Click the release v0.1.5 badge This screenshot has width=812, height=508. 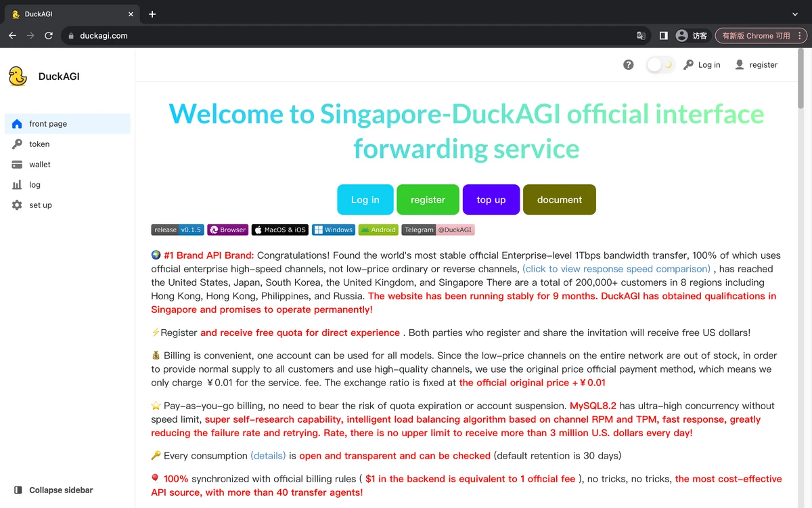pyautogui.click(x=177, y=230)
